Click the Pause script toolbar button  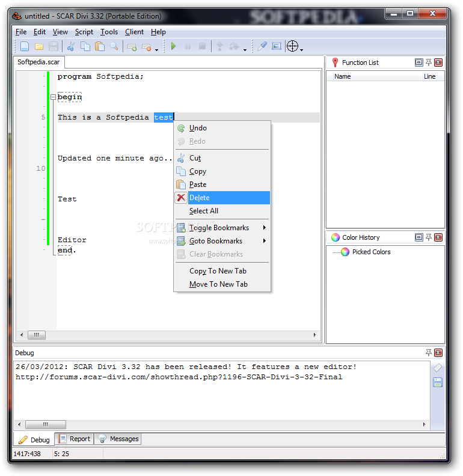188,46
